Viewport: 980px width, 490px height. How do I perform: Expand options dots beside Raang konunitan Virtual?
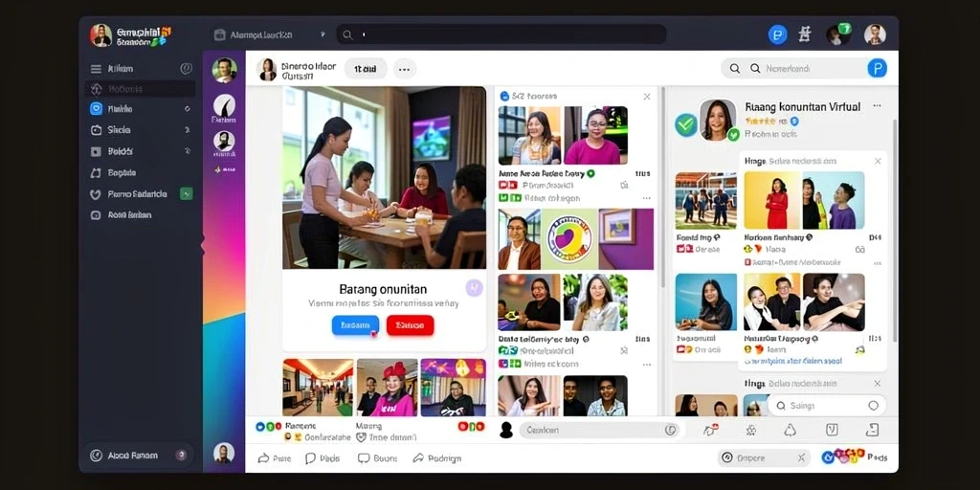[x=877, y=106]
